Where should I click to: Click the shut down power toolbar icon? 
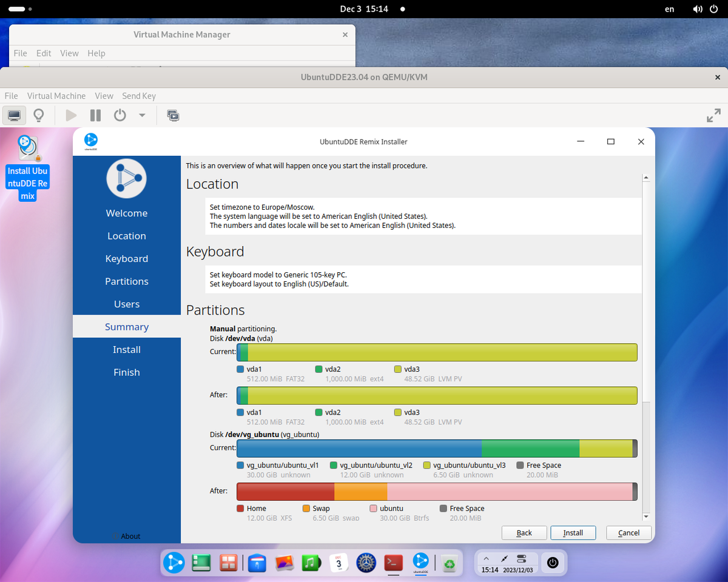click(x=120, y=115)
